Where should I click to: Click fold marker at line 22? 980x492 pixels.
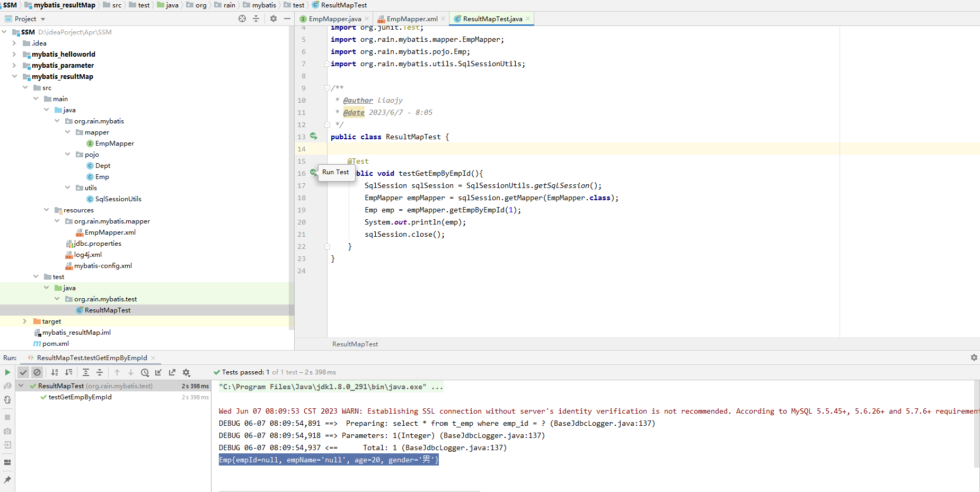(327, 246)
